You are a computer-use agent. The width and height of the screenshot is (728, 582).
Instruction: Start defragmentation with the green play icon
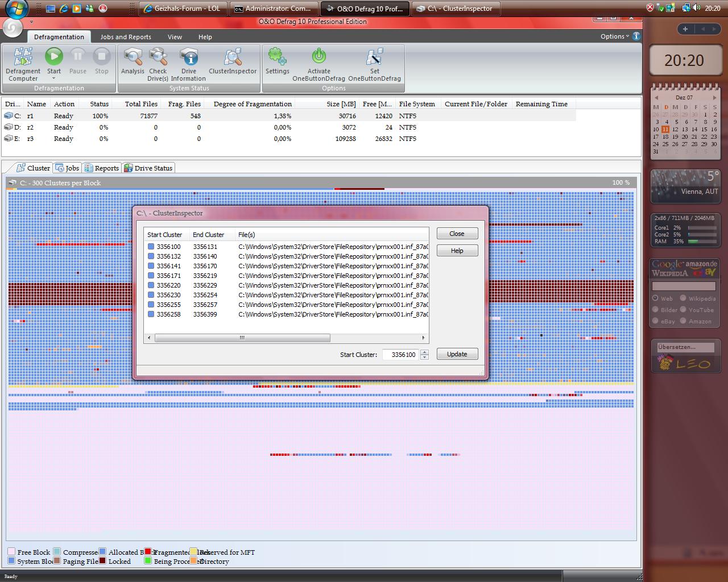pos(54,56)
